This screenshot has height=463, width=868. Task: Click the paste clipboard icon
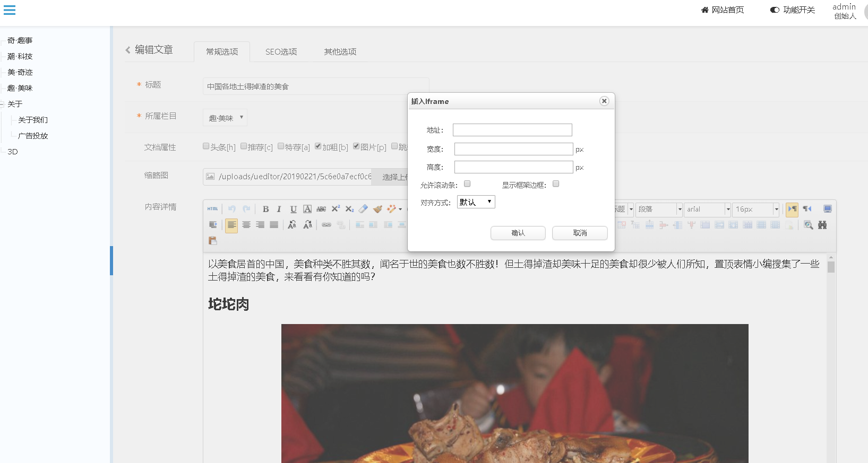pos(213,241)
